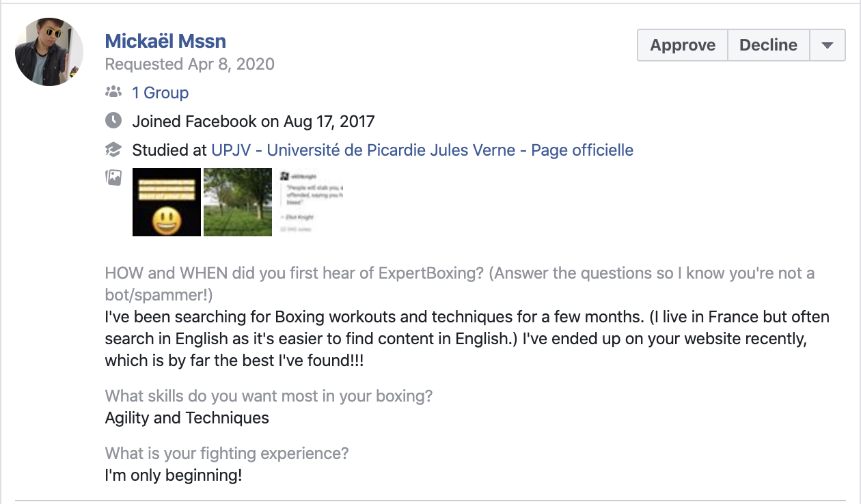This screenshot has width=861, height=504.
Task: Click the graduation cap education icon
Action: (113, 150)
